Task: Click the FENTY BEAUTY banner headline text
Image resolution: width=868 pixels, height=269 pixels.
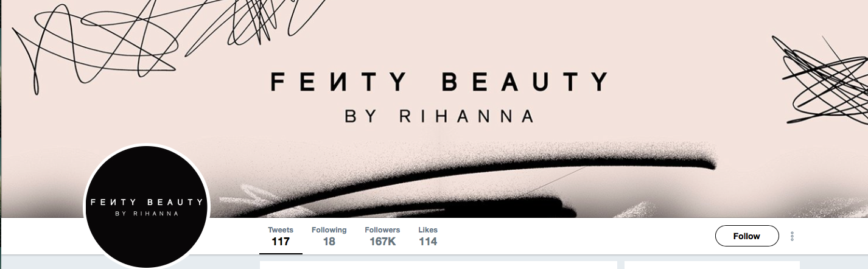Action: coord(439,82)
